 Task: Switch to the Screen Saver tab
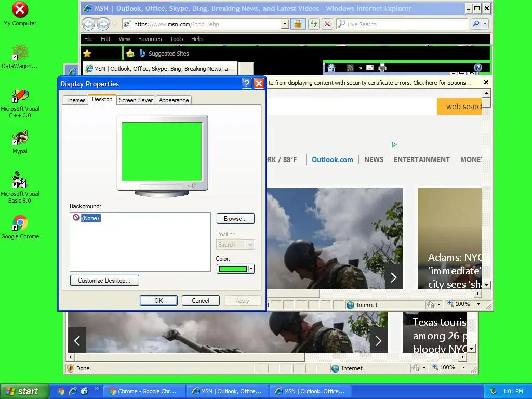[x=136, y=100]
